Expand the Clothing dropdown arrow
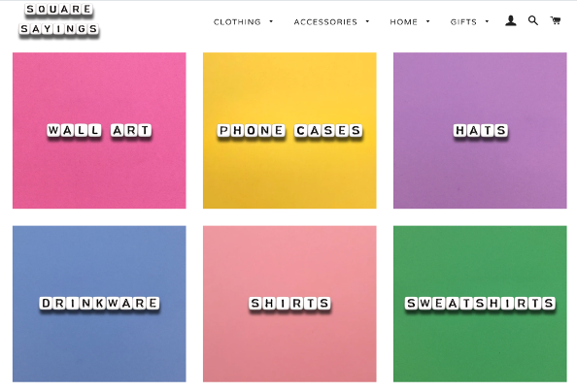Image resolution: width=577 pixels, height=392 pixels. click(x=271, y=21)
